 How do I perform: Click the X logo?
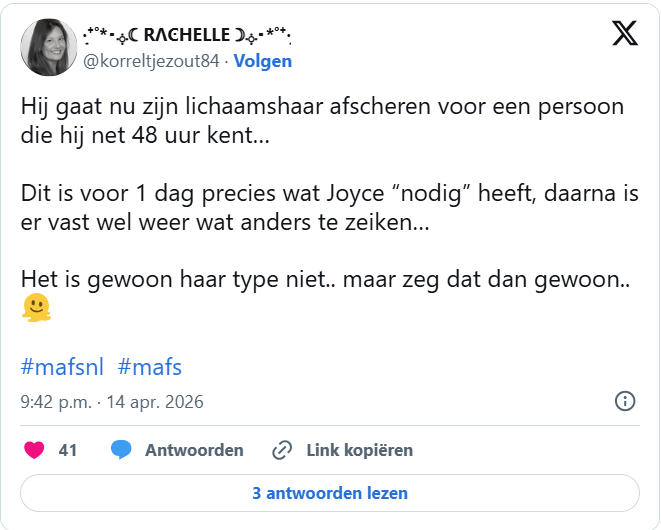point(625,34)
